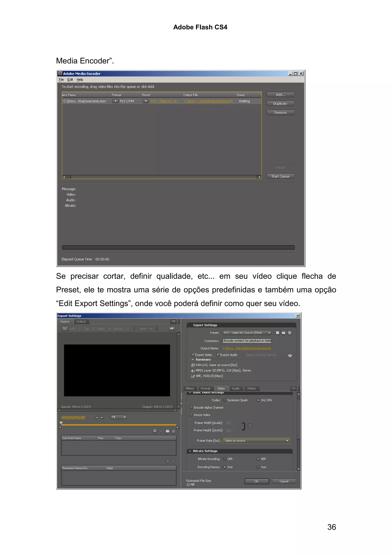Screen dimensions: 392x555
Task: Open the Preset dropdown arrow in queue
Action: pos(146,101)
